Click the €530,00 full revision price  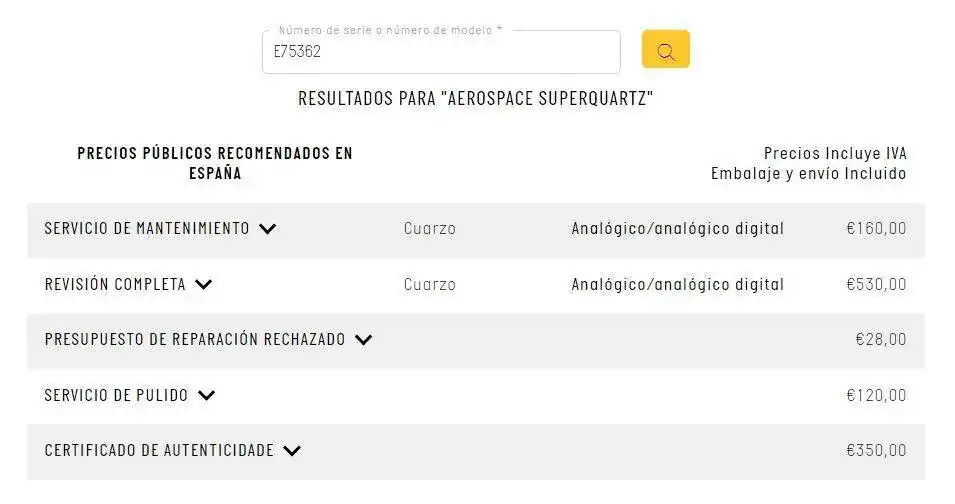click(x=876, y=284)
